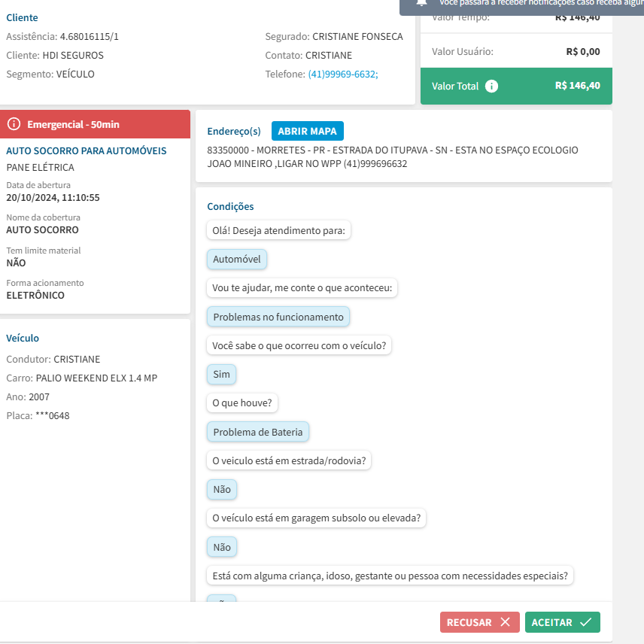Click the red Emergencial - 50min banner
644x644 pixels.
[95, 124]
